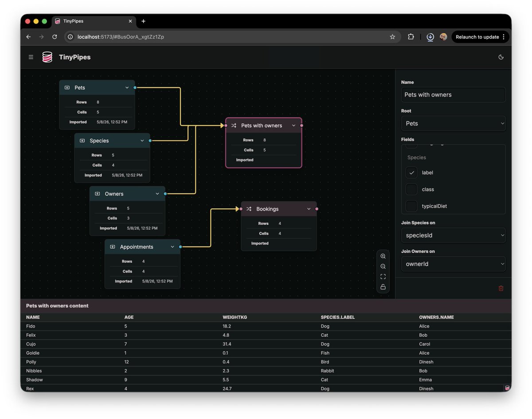The image size is (532, 419).
Task: Check the Species class field
Action: click(x=411, y=189)
